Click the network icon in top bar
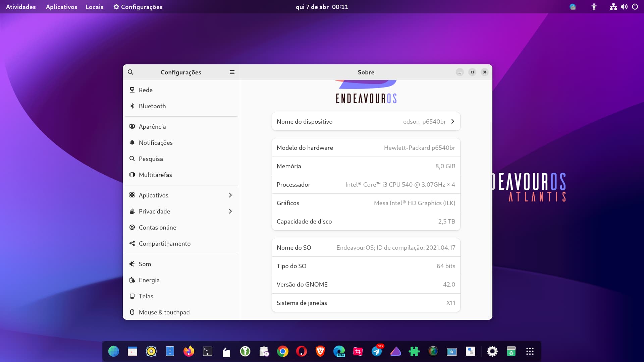This screenshot has height=362, width=644. 613,7
